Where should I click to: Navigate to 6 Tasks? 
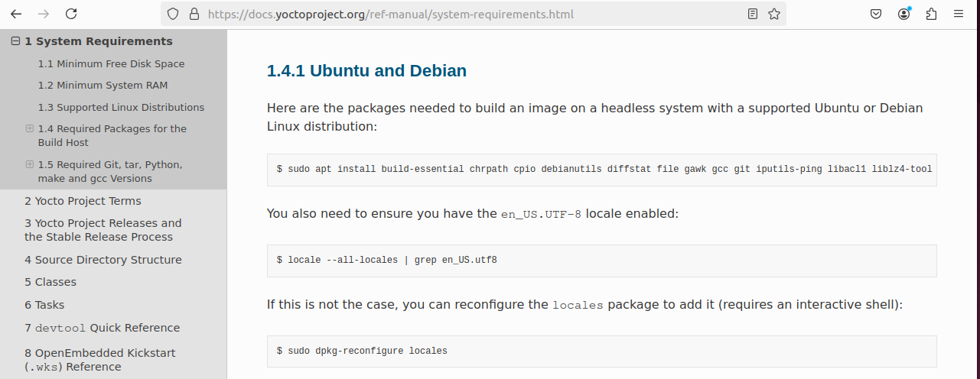point(44,305)
